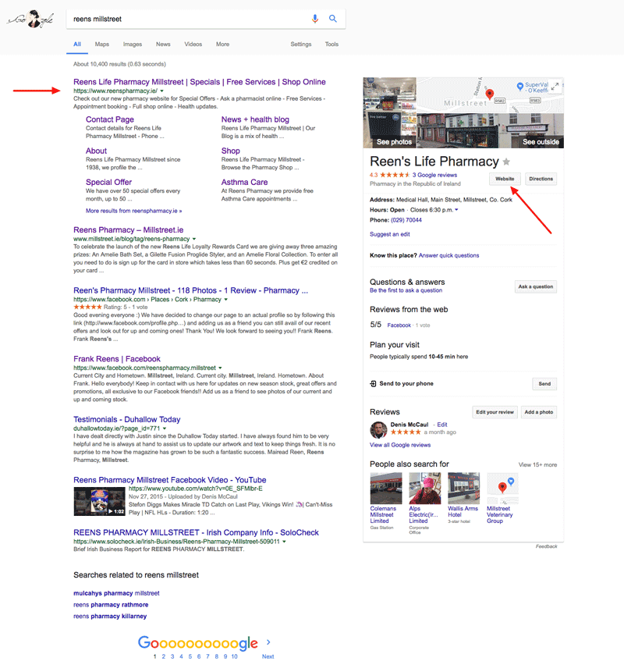
Task: Click the red map pin on Millstreet map
Action: [490, 94]
